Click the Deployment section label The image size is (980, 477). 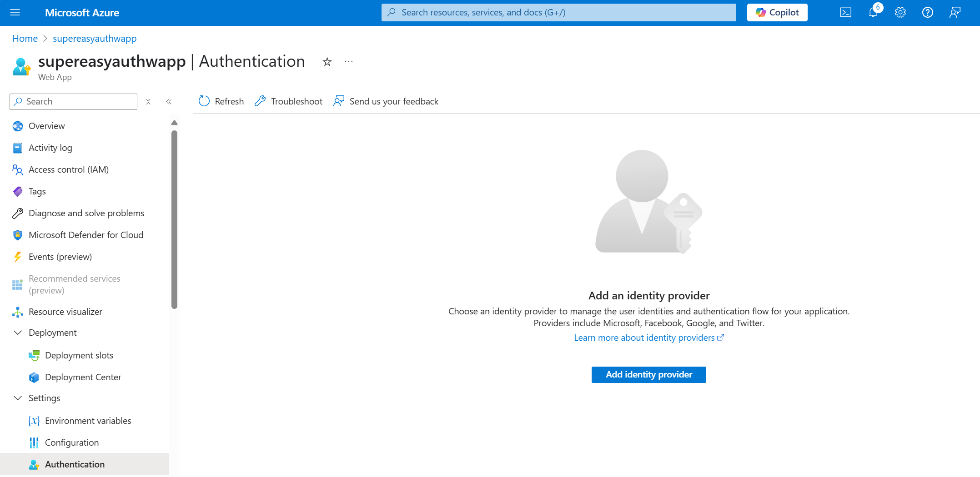point(52,333)
